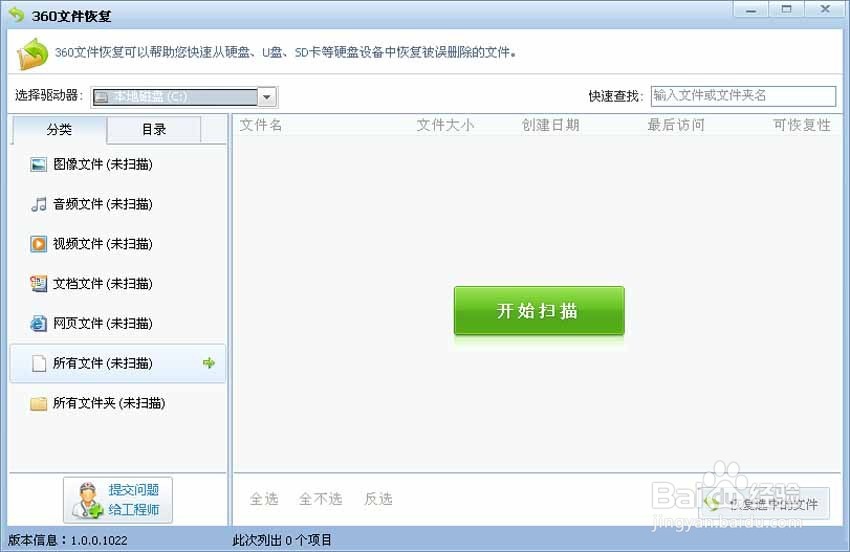Focus the 快速查找 search input field
This screenshot has height=552, width=850.
tap(743, 96)
